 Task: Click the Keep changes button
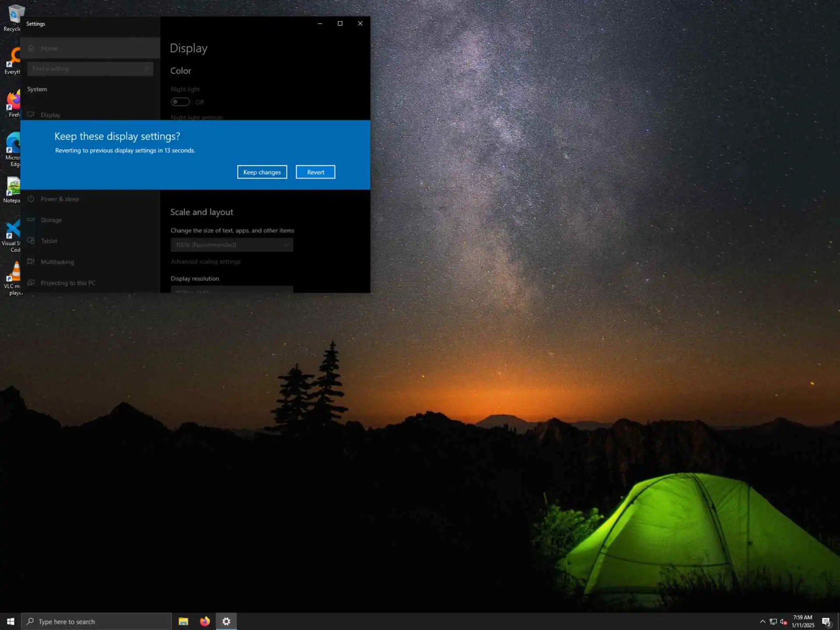tap(262, 172)
